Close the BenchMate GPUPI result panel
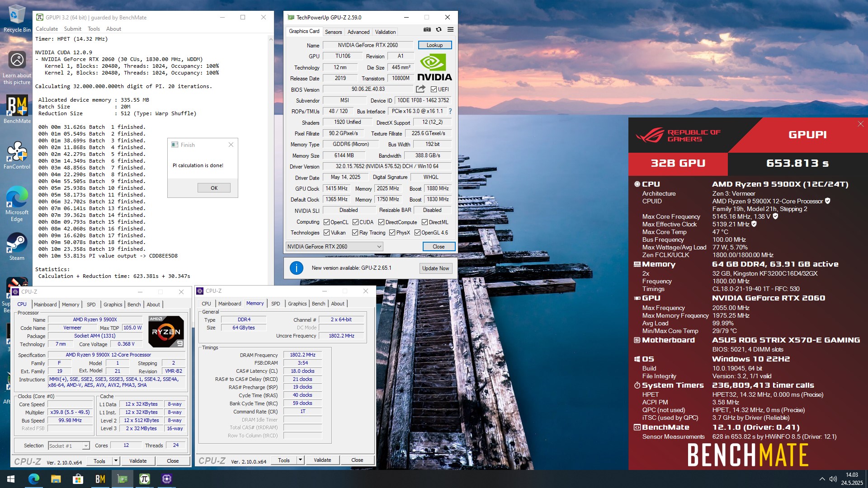868x488 pixels. click(x=860, y=124)
